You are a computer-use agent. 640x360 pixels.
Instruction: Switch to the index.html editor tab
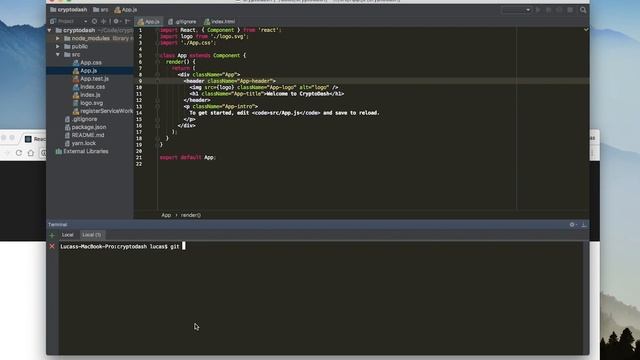point(220,22)
